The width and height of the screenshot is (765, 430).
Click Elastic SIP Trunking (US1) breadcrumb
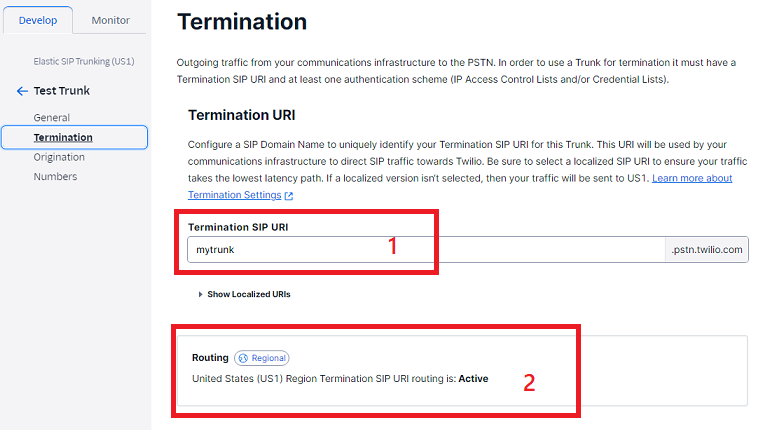tap(84, 61)
